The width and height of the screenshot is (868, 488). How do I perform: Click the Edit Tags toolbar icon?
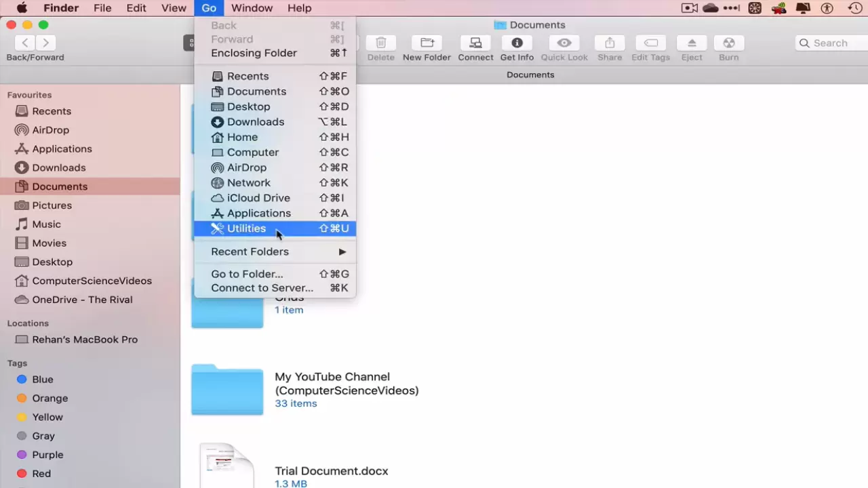[x=650, y=43]
